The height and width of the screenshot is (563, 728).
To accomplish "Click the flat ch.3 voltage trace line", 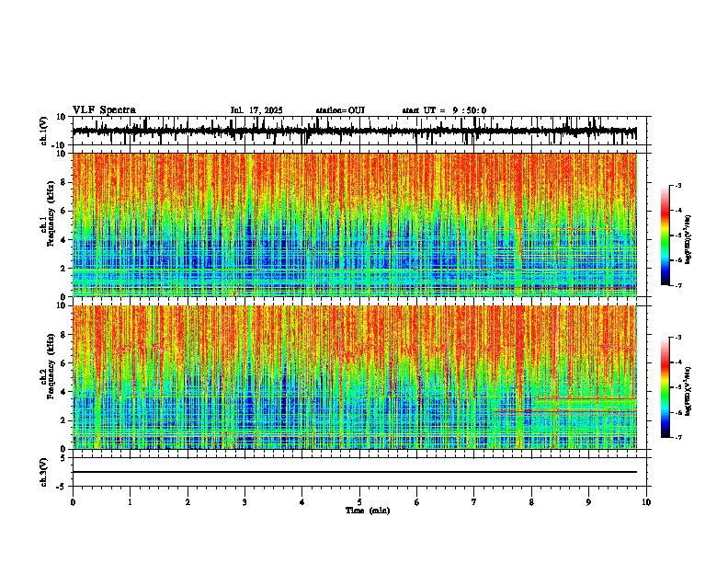I will pyautogui.click(x=355, y=472).
